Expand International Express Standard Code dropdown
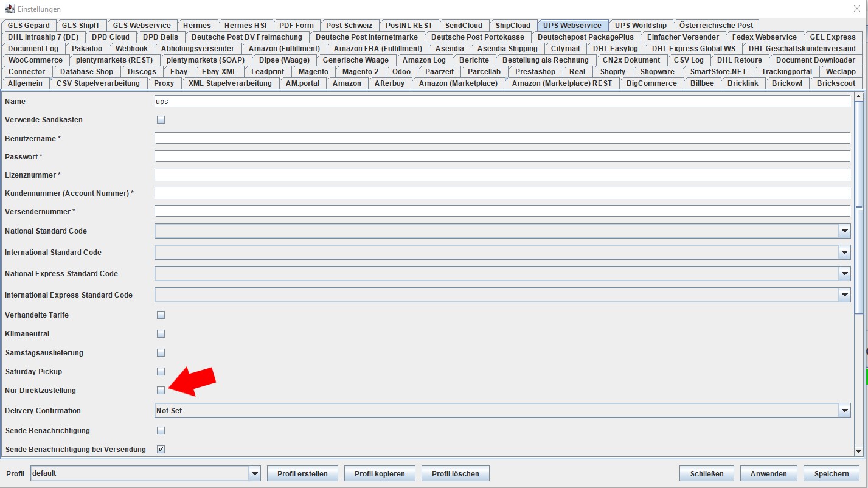 pyautogui.click(x=844, y=295)
